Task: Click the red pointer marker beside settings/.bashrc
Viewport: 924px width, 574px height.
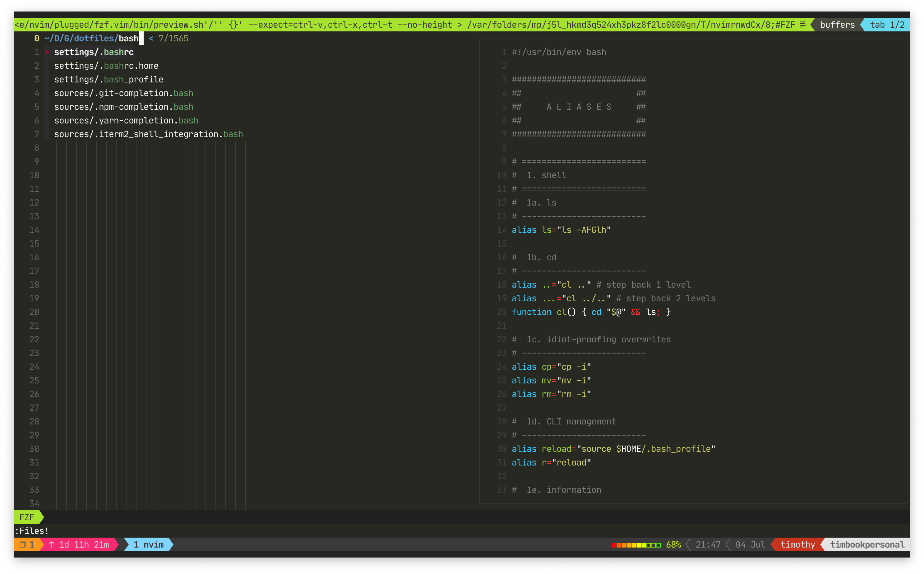Action: (47, 52)
